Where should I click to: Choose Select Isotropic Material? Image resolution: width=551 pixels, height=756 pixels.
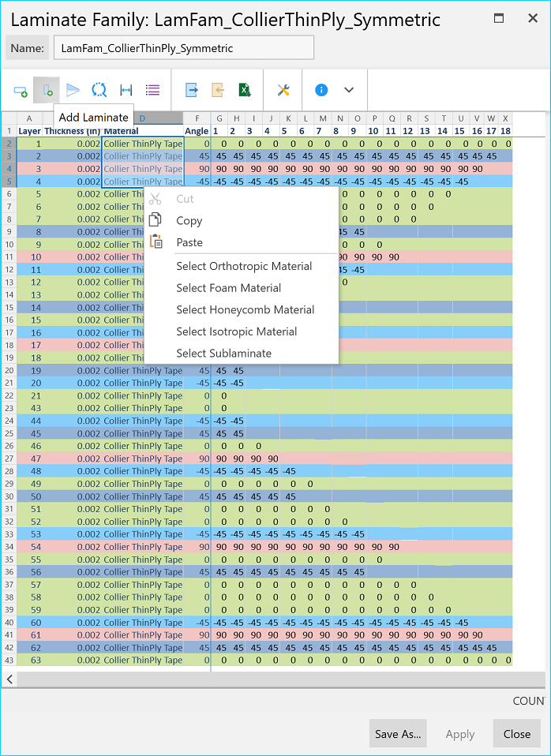pos(242,331)
